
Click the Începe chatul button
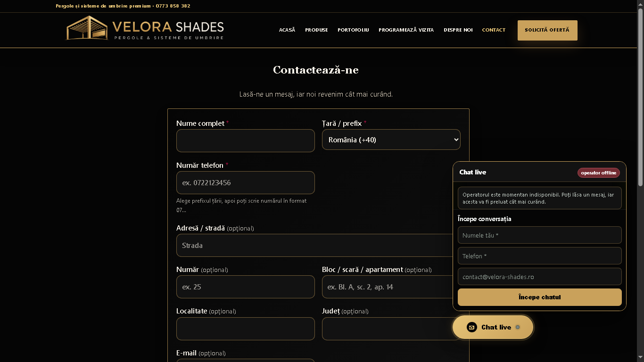540,297
